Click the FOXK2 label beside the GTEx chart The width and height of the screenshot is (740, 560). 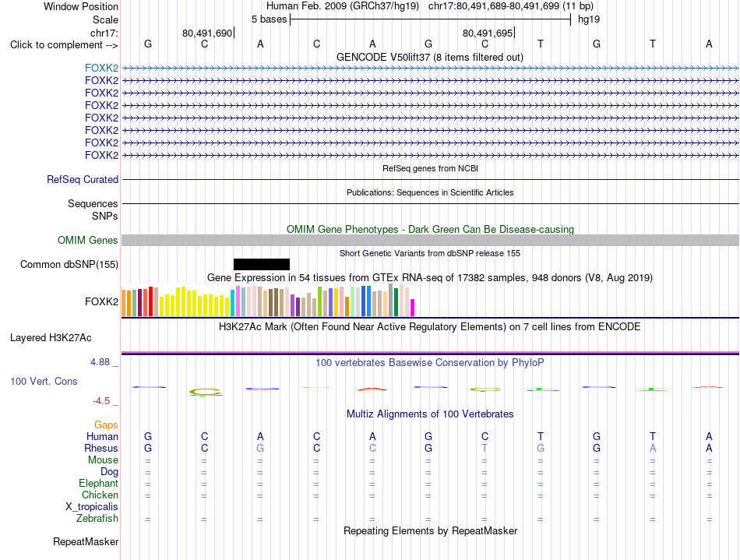tap(101, 301)
